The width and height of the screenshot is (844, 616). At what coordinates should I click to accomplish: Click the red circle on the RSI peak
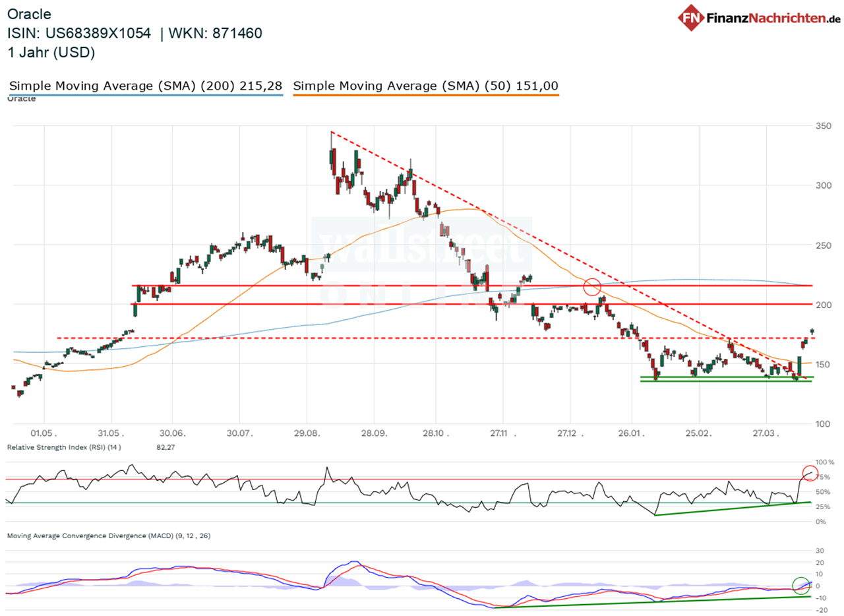pyautogui.click(x=810, y=472)
